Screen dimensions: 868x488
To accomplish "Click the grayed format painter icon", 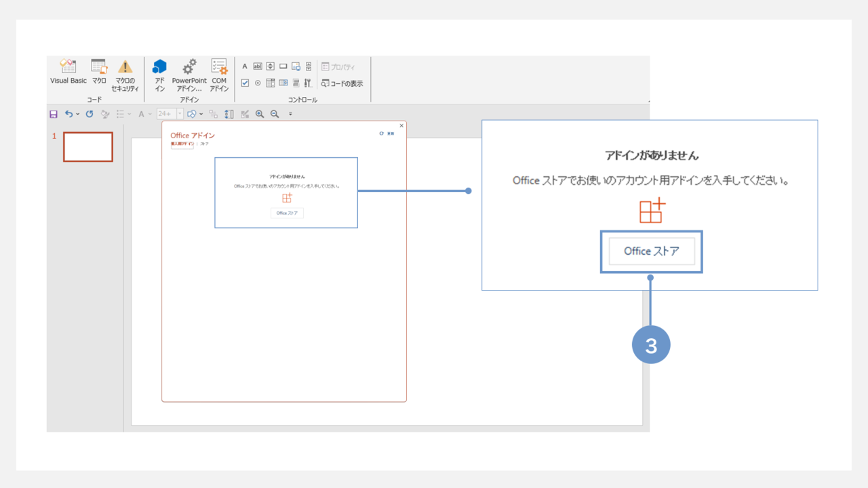I will click(x=105, y=115).
